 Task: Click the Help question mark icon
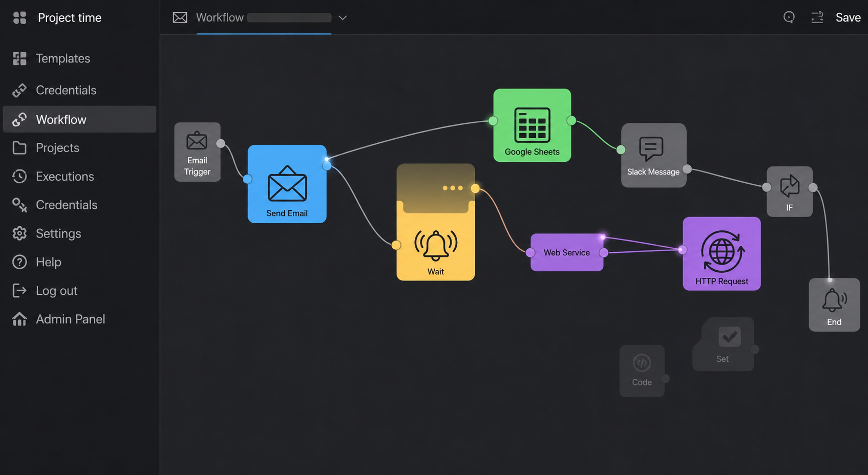[x=19, y=262]
